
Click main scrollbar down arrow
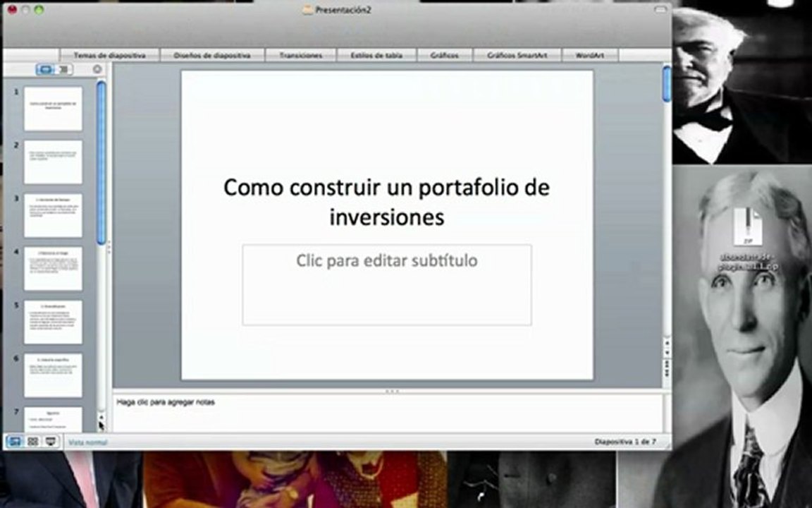coord(667,353)
